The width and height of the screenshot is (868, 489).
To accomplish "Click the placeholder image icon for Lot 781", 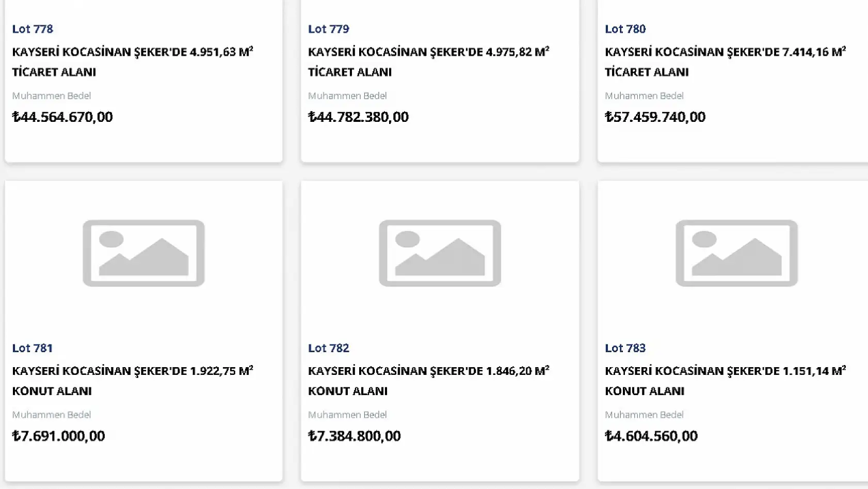I will (143, 253).
